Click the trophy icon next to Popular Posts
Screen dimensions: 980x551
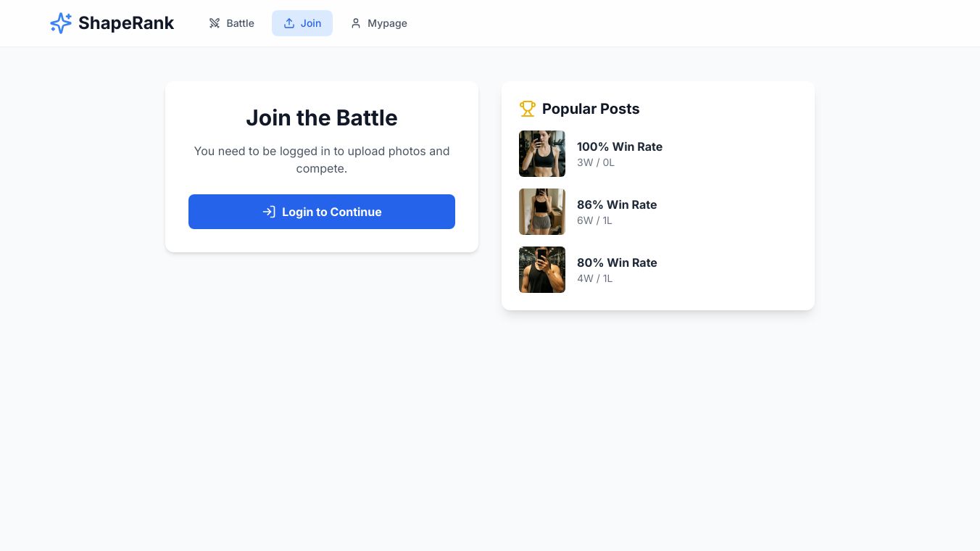click(x=528, y=109)
